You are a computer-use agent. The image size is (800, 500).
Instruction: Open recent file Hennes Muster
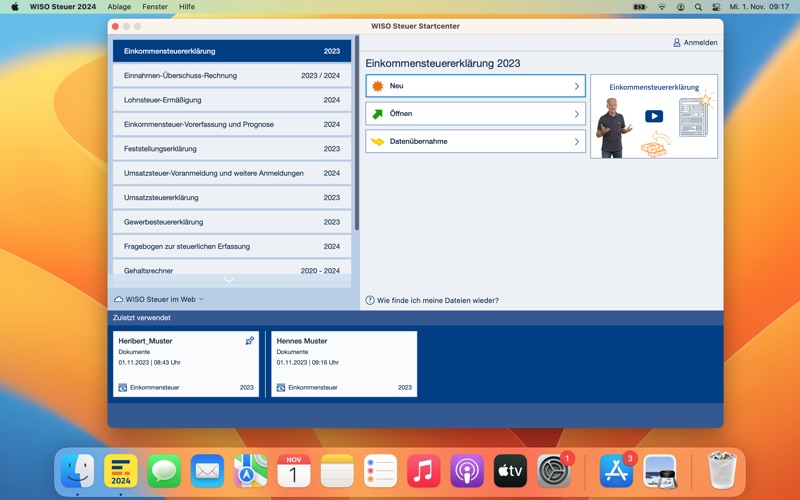344,364
